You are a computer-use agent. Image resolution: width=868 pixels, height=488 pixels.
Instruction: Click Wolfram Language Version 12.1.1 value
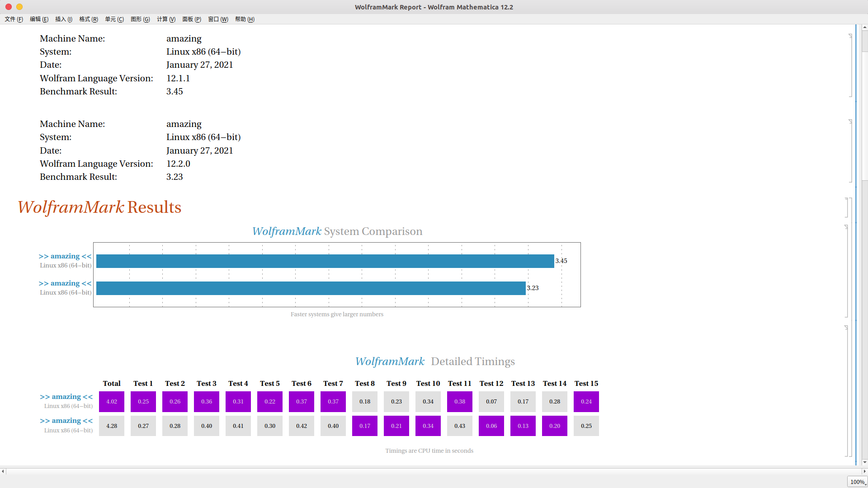point(178,79)
